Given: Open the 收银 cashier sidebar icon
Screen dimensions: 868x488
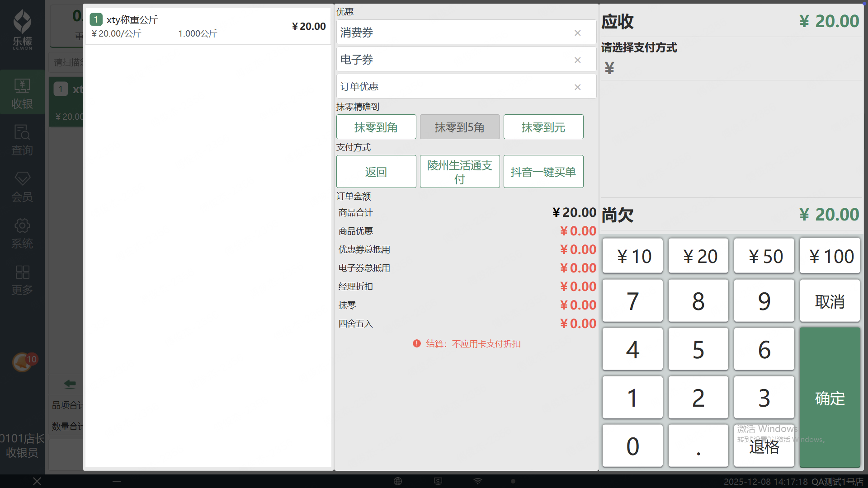Looking at the screenshot, I should coord(22,93).
